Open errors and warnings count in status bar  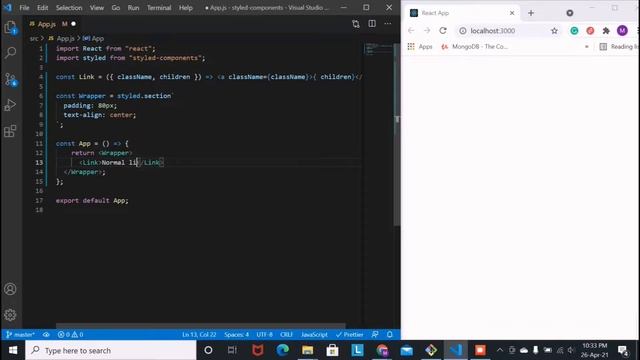point(70,335)
